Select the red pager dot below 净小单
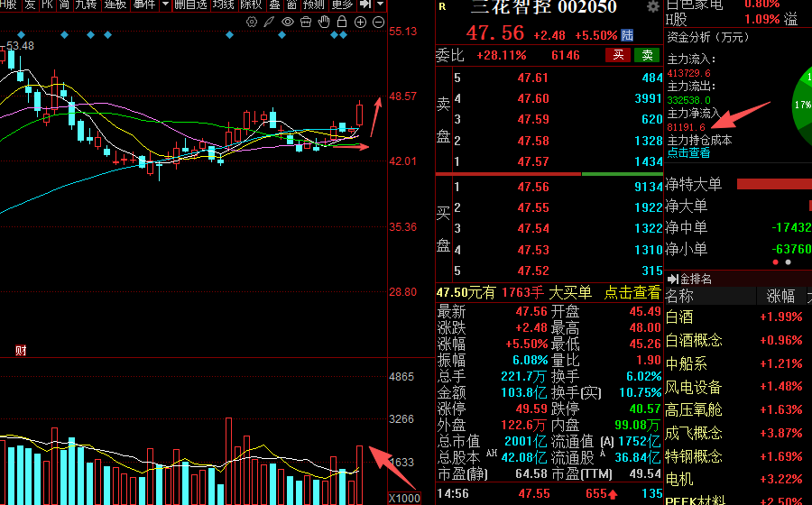This screenshot has width=812, height=505. click(775, 262)
